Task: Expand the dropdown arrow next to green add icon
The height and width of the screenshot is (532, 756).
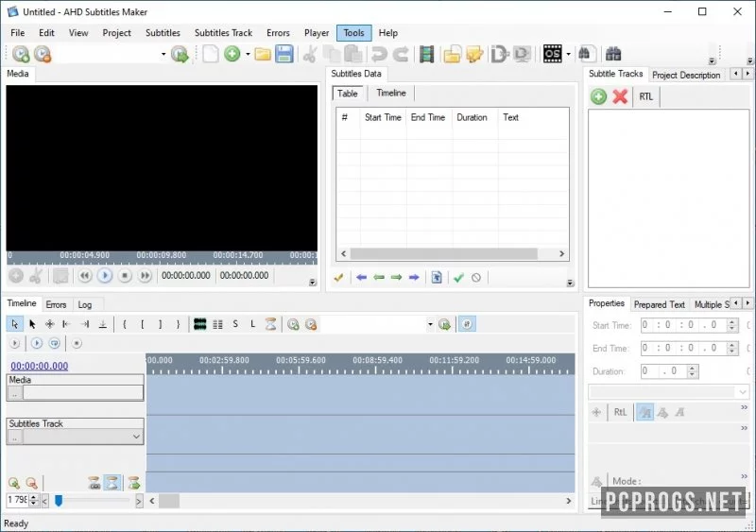Action: [248, 54]
